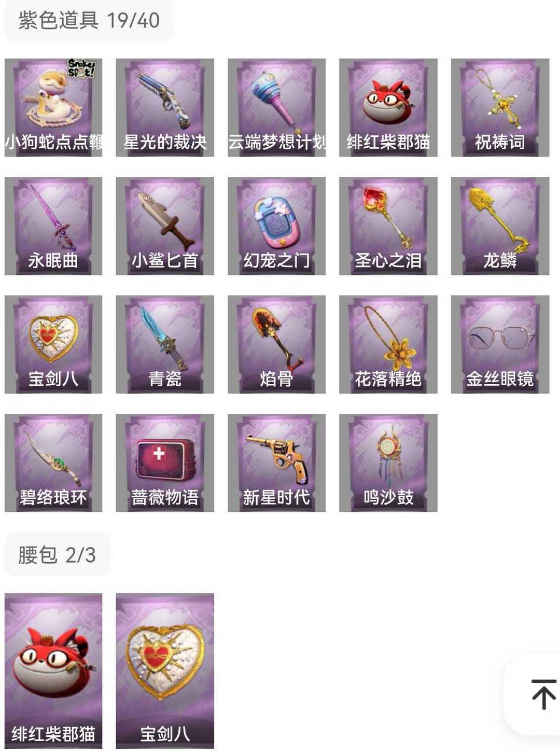Click the back-to-top arrow button
This screenshot has height=755, width=560.
[x=543, y=694]
